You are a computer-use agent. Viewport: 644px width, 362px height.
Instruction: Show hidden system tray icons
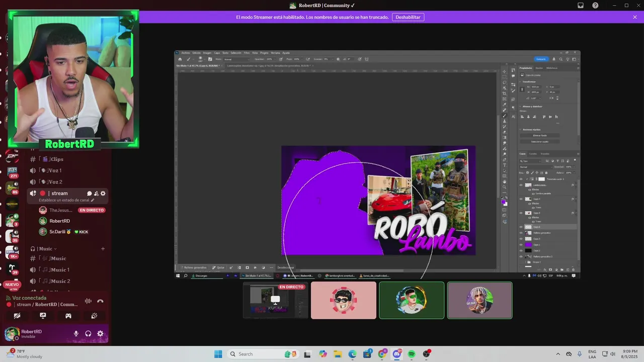[x=558, y=354]
